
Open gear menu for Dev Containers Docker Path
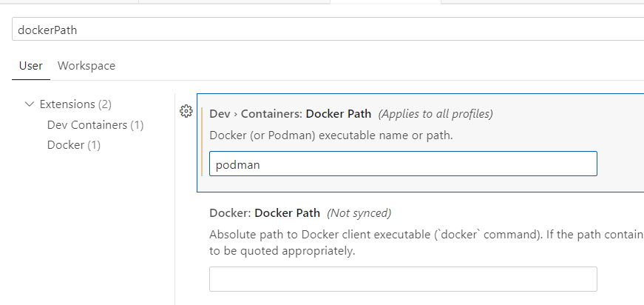pyautogui.click(x=186, y=111)
